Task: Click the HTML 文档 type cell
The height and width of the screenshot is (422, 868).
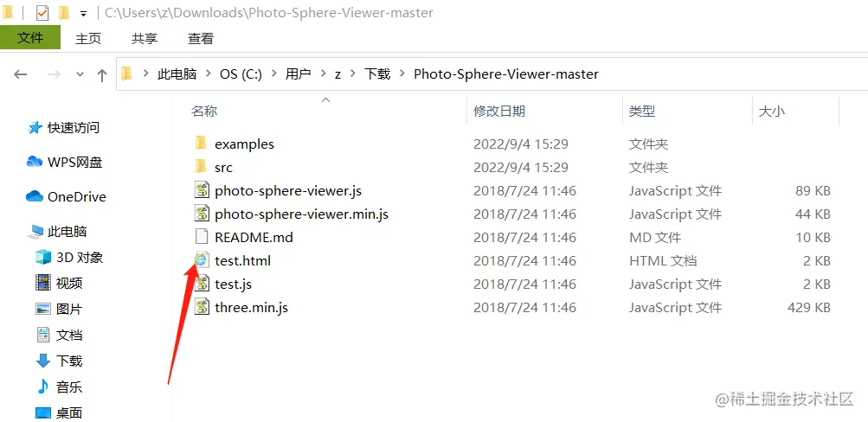Action: click(663, 260)
